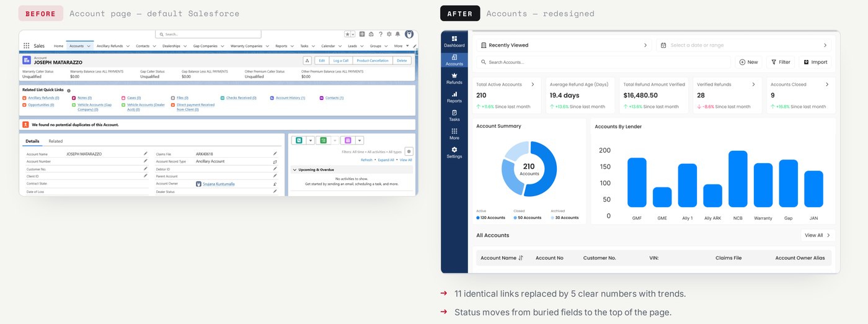Open the Home tab in Salesforce nav

58,46
